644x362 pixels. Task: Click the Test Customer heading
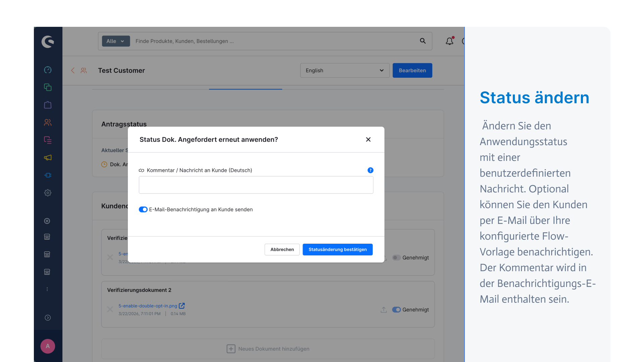pyautogui.click(x=121, y=70)
